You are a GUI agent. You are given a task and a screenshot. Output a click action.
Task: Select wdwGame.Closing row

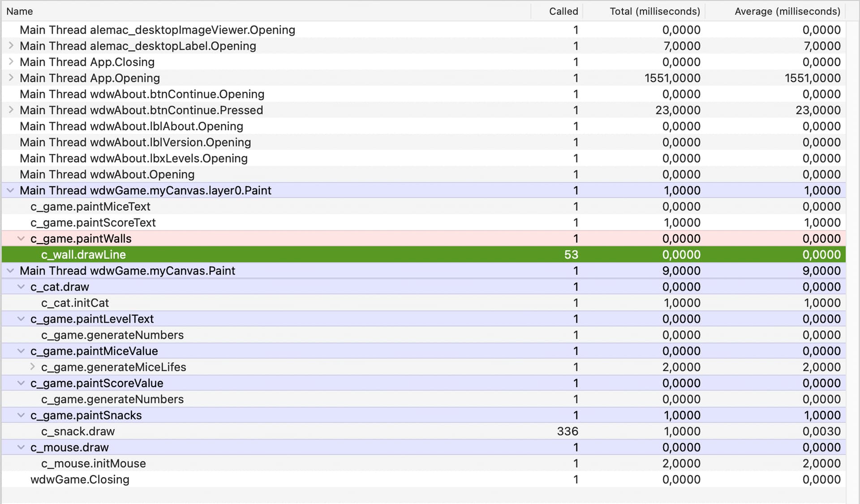click(x=424, y=480)
